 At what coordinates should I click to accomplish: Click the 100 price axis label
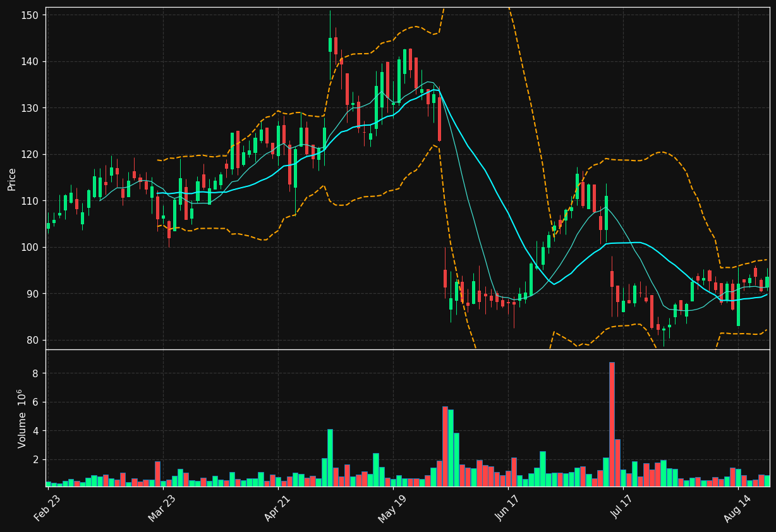(30, 248)
